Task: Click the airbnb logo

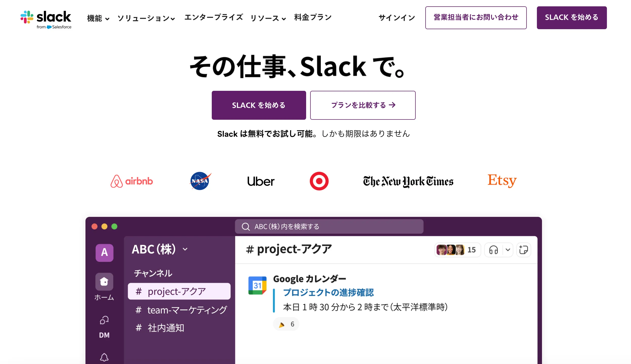Action: click(132, 181)
